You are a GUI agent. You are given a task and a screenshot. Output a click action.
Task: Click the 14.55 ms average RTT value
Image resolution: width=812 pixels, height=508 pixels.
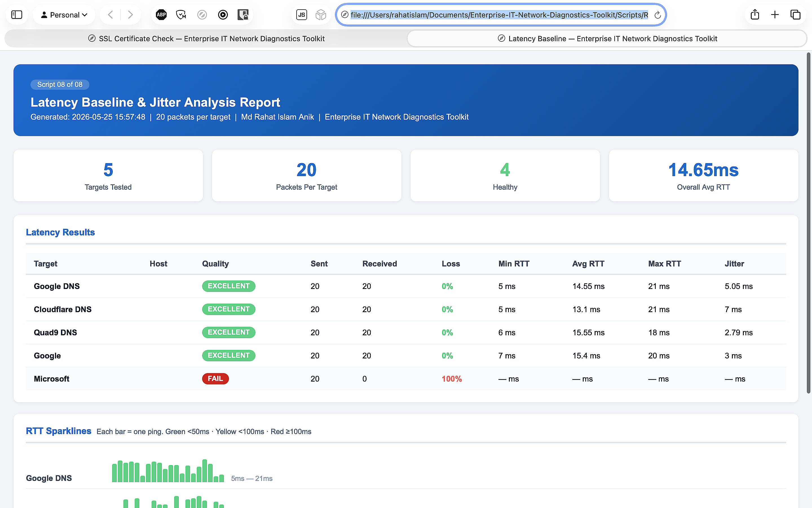pyautogui.click(x=588, y=286)
